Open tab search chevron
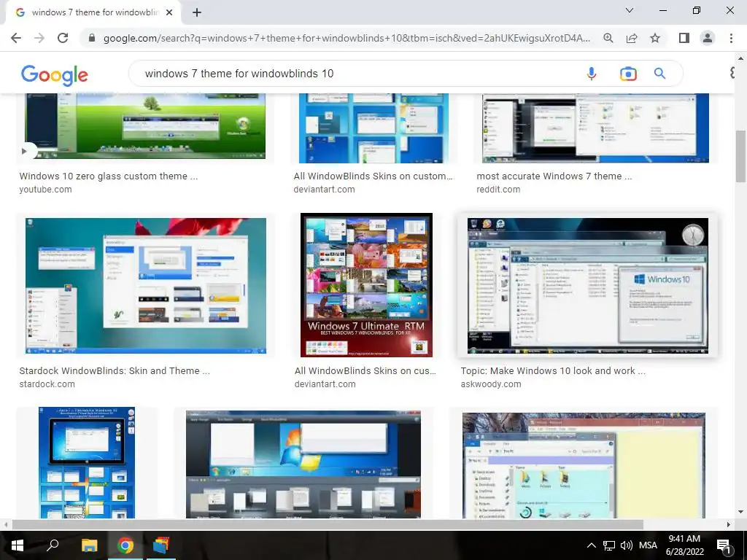The image size is (747, 560). click(x=630, y=10)
